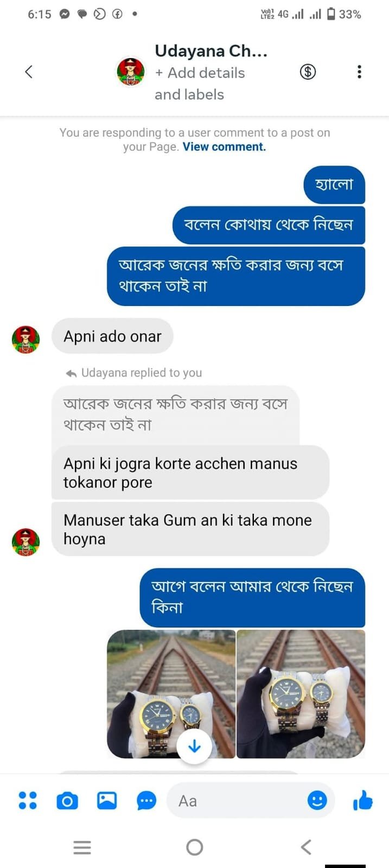
Task: Tap the dollar sign payment icon
Action: tap(308, 72)
